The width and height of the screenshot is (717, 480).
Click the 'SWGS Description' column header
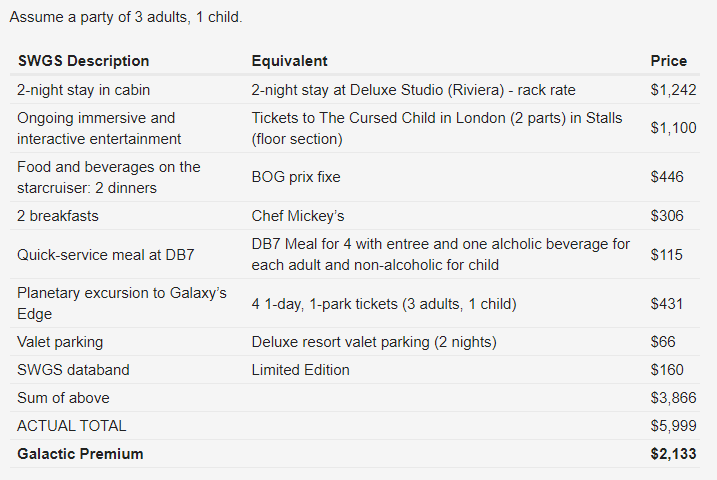coord(83,61)
